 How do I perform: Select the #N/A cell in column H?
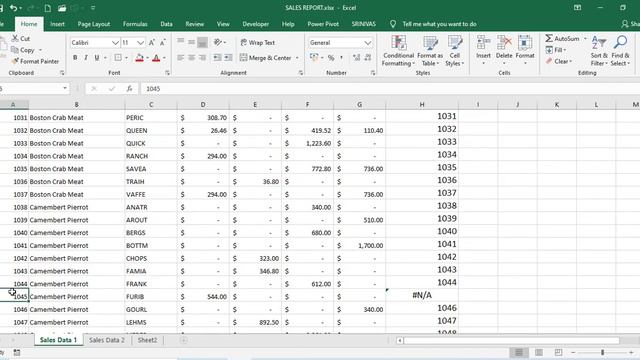point(422,296)
